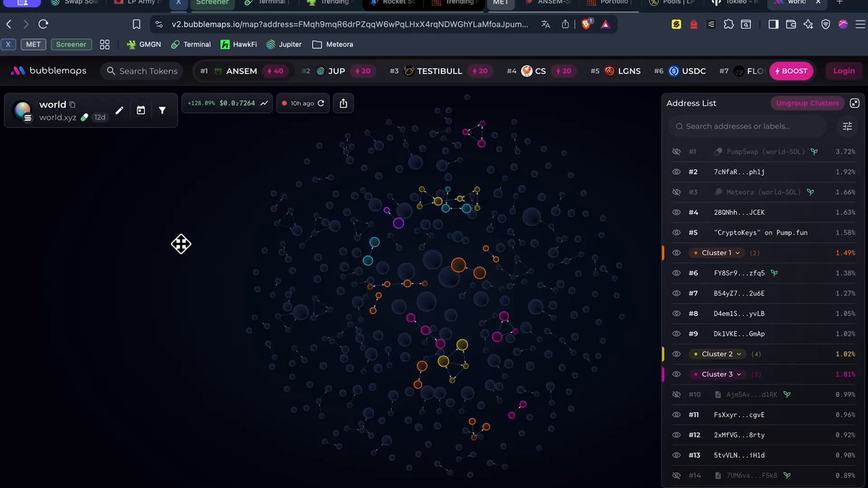Toggle visibility of Cluster 1
Image resolution: width=868 pixels, height=488 pixels.
pyautogui.click(x=676, y=253)
